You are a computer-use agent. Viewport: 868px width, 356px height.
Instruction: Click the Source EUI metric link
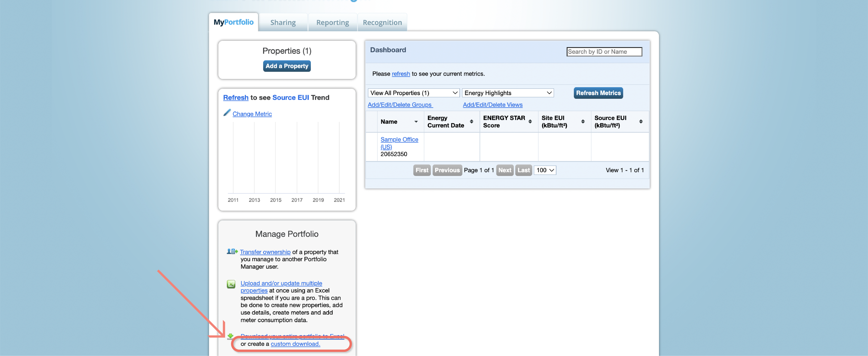[290, 97]
